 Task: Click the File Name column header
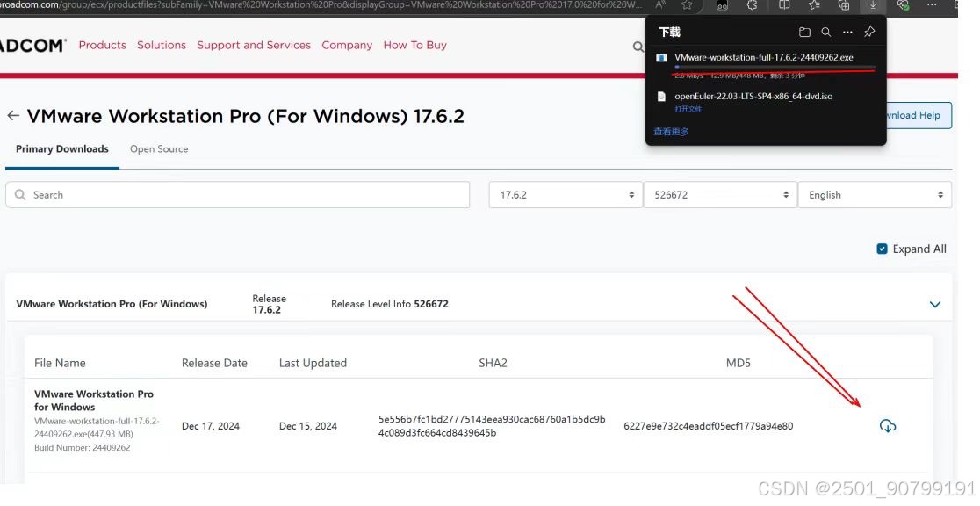pos(60,363)
